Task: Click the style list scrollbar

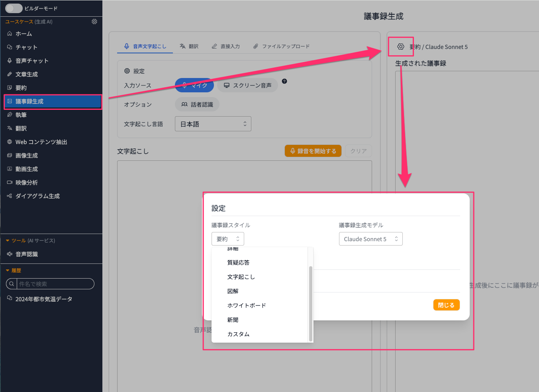Action: click(311, 304)
